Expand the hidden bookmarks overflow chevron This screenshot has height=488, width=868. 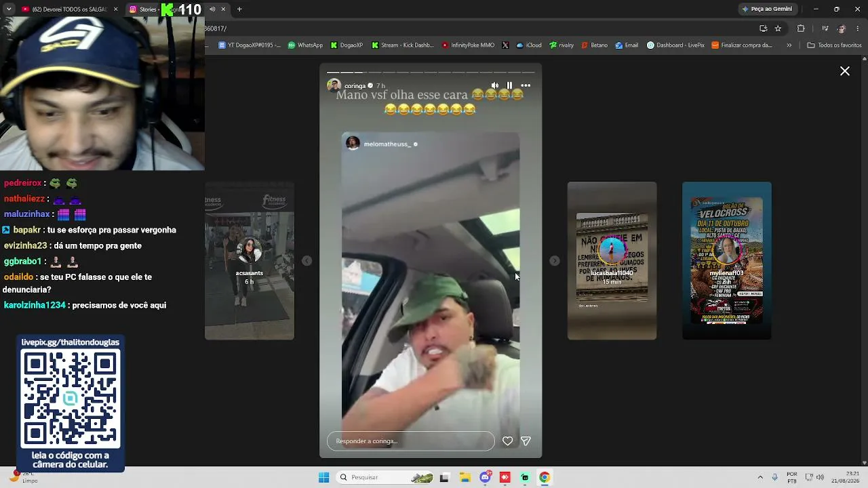[x=789, y=45]
